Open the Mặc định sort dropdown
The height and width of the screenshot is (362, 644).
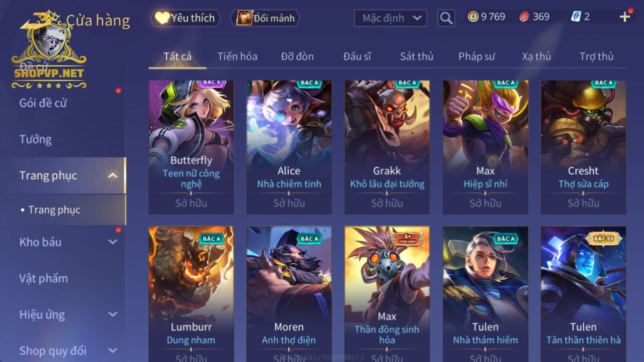pyautogui.click(x=390, y=18)
